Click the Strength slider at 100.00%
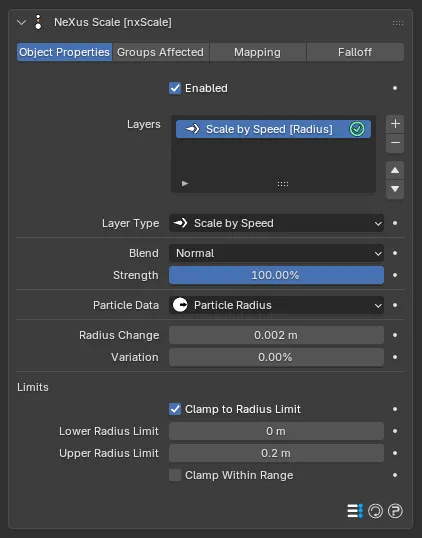This screenshot has height=538, width=422. (x=276, y=275)
